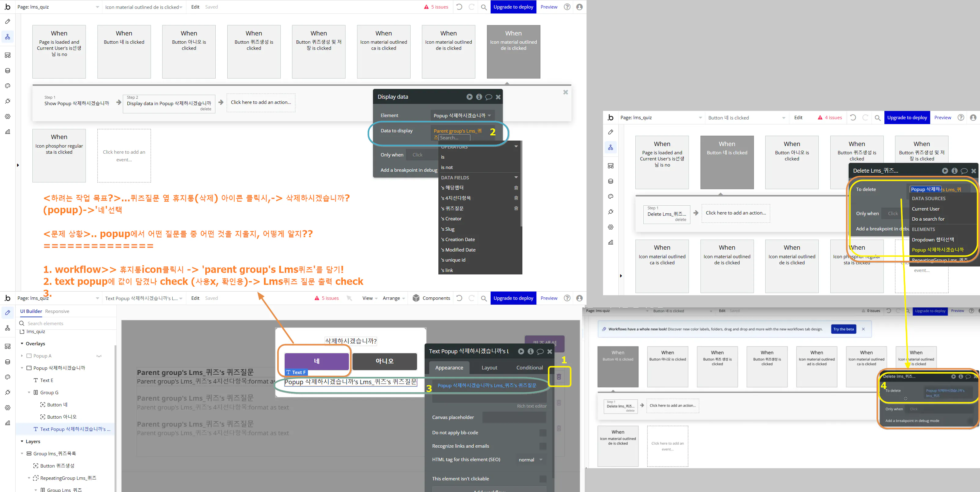Open the help question mark in UI Builder window
The image size is (980, 492).
coord(567,298)
